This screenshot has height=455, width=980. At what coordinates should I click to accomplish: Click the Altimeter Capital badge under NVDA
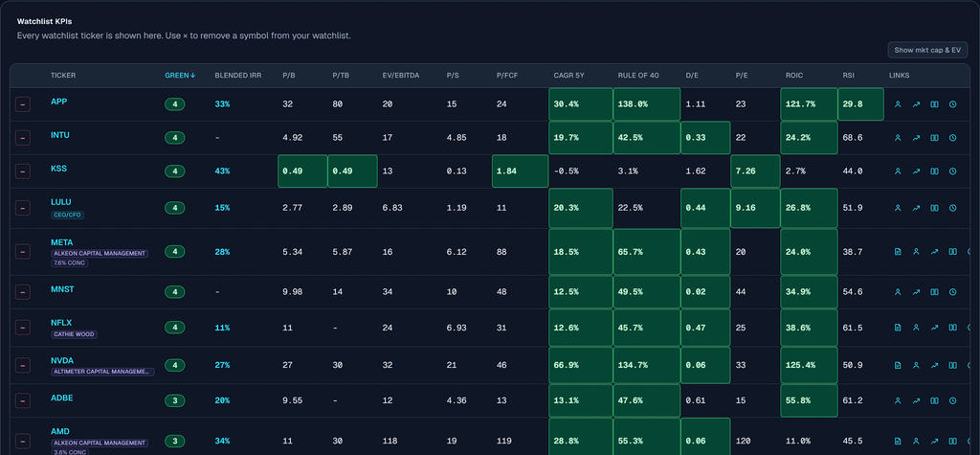tap(102, 372)
